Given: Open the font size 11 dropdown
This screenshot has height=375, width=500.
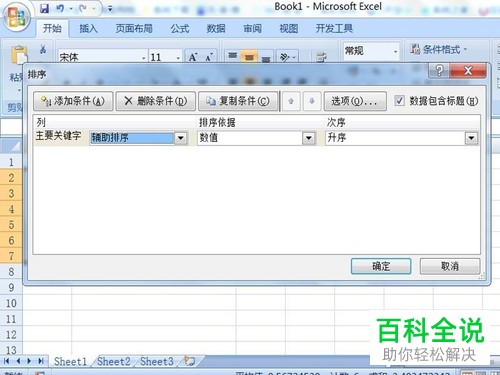Looking at the screenshot, I should (x=178, y=57).
